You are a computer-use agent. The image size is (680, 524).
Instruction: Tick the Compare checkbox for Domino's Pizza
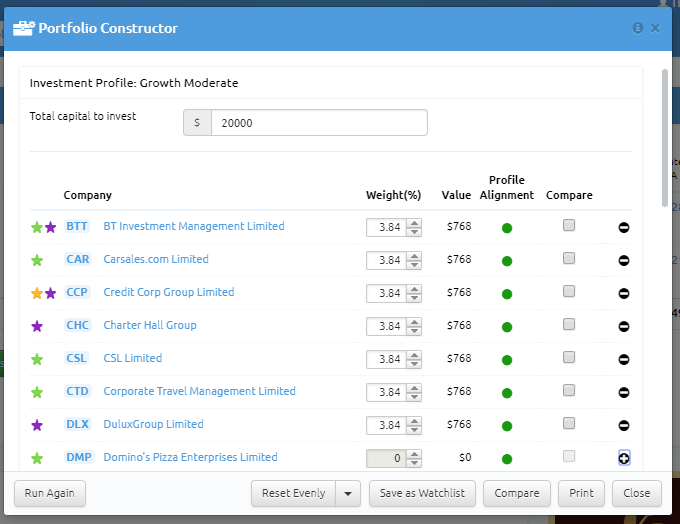pyautogui.click(x=569, y=455)
